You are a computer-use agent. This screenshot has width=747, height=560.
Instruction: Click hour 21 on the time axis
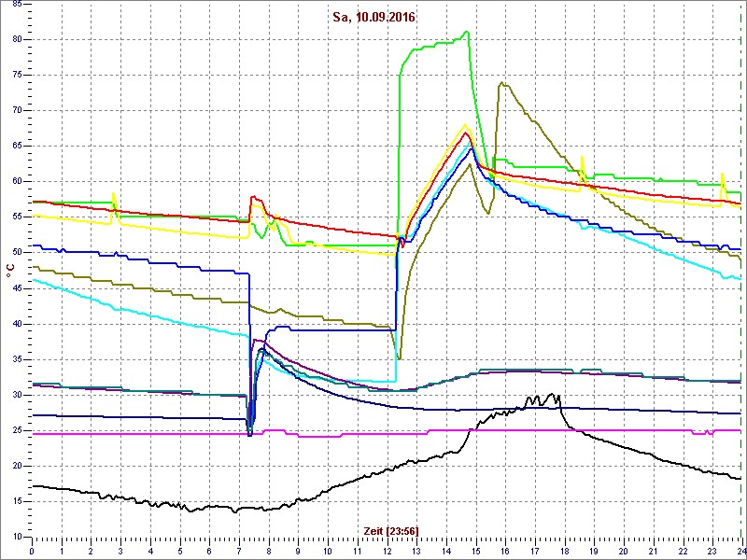pos(653,551)
